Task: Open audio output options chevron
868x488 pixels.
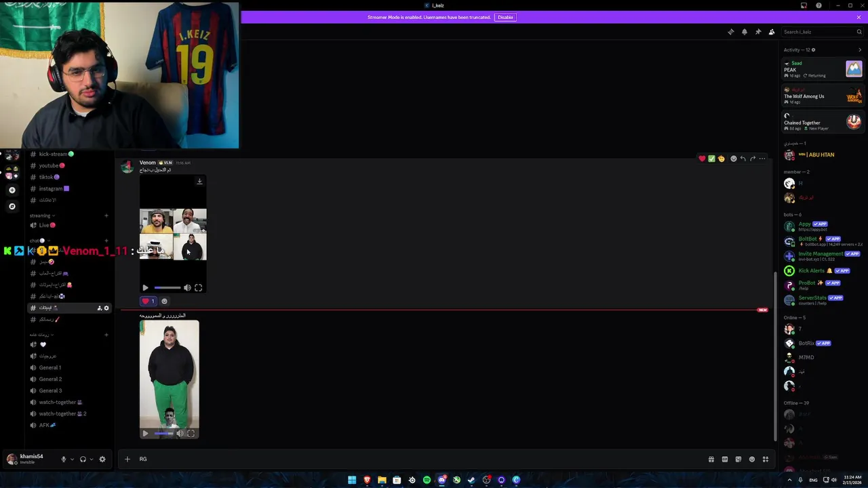Action: [x=91, y=459]
